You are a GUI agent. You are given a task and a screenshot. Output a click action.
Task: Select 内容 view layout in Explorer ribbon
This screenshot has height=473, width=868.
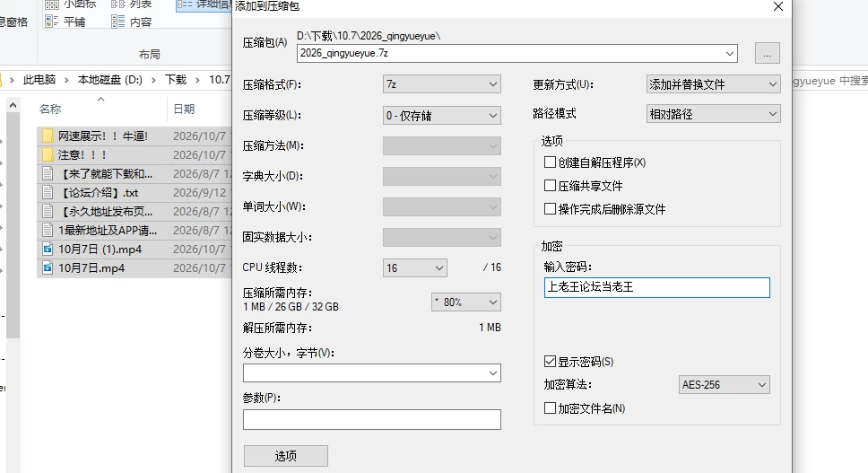pos(131,22)
